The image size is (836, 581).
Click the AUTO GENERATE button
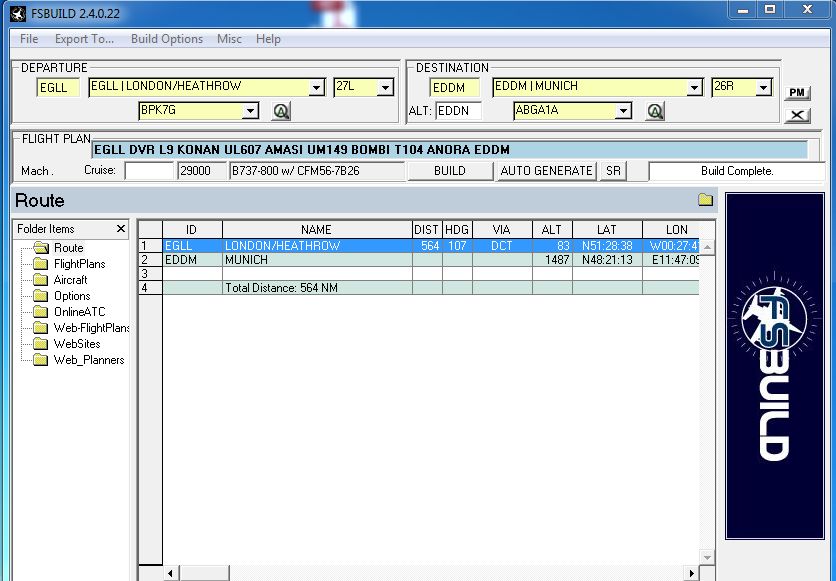point(546,171)
